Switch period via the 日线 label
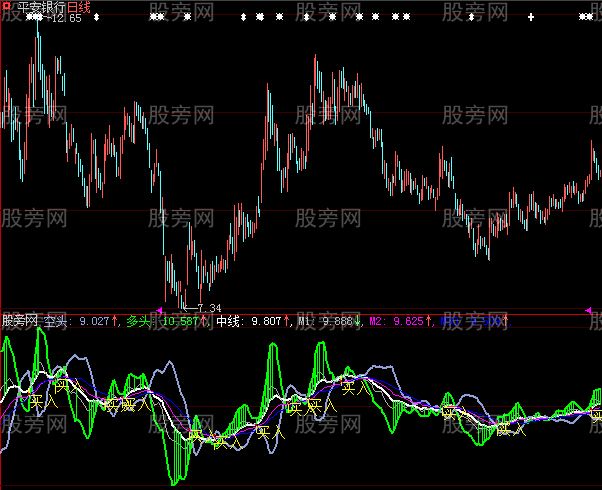Image resolution: width=602 pixels, height=490 pixels. coord(78,7)
